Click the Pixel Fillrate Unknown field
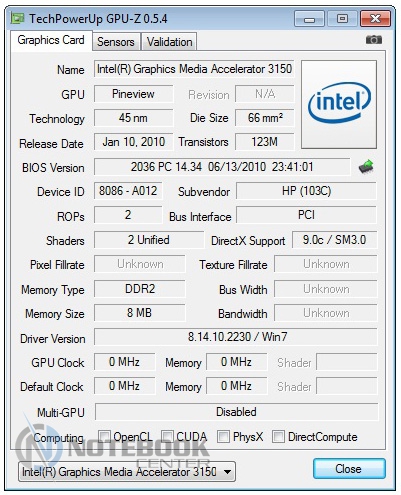 (x=140, y=264)
